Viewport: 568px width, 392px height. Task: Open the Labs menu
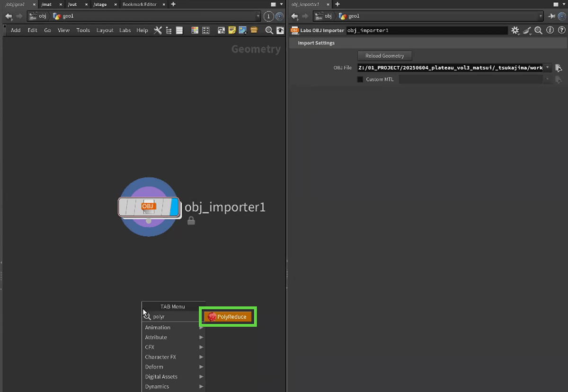tap(125, 30)
